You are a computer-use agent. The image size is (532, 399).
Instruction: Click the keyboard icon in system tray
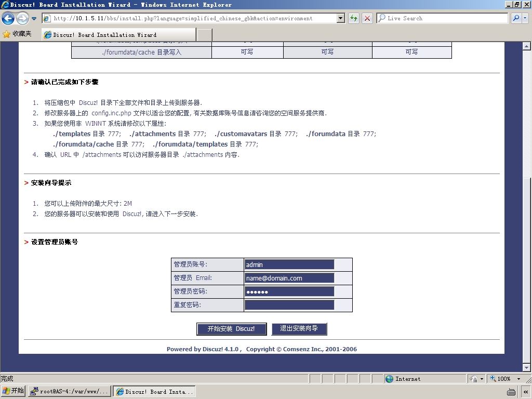coord(511,392)
